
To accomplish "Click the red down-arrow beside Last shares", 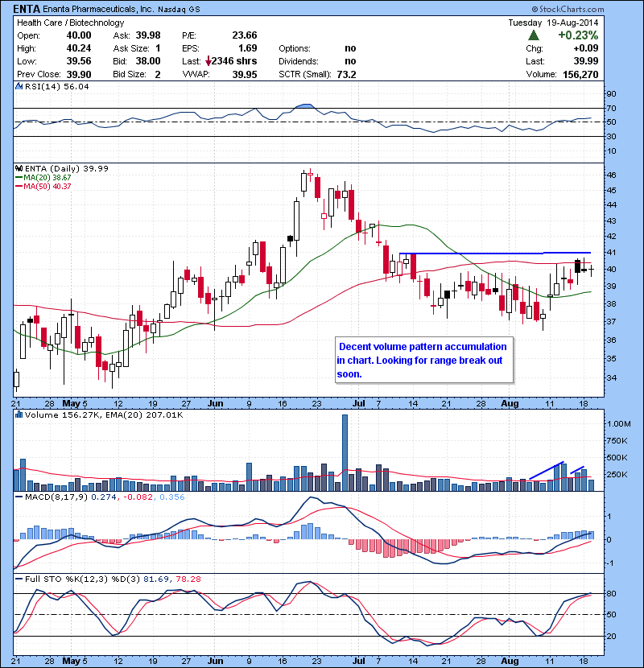I will (x=208, y=61).
